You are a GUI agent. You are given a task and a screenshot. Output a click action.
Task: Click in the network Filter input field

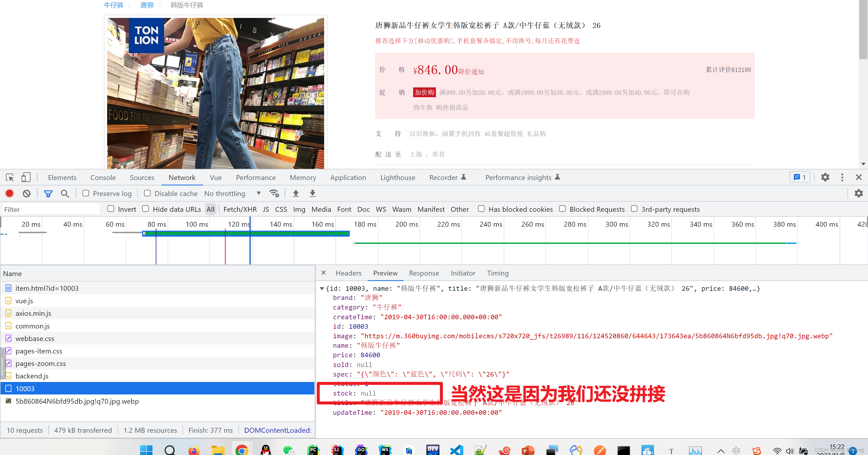click(x=50, y=209)
